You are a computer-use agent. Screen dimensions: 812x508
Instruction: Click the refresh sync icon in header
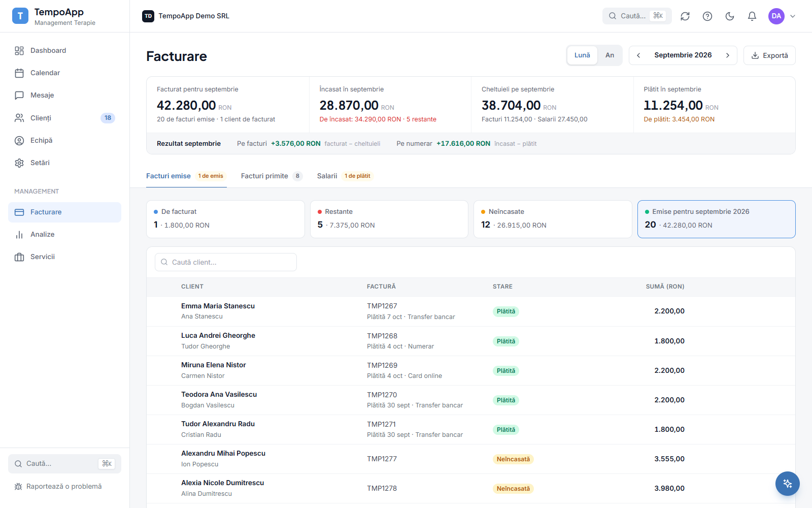(685, 16)
